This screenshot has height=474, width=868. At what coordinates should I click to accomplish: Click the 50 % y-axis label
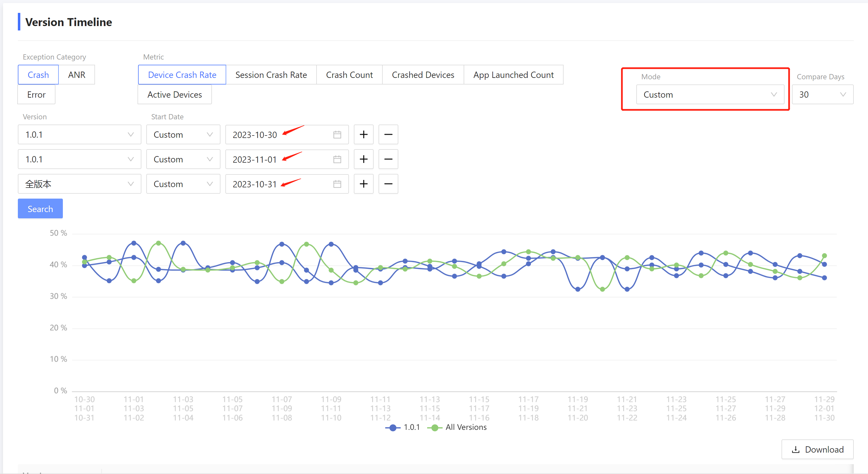tap(58, 233)
